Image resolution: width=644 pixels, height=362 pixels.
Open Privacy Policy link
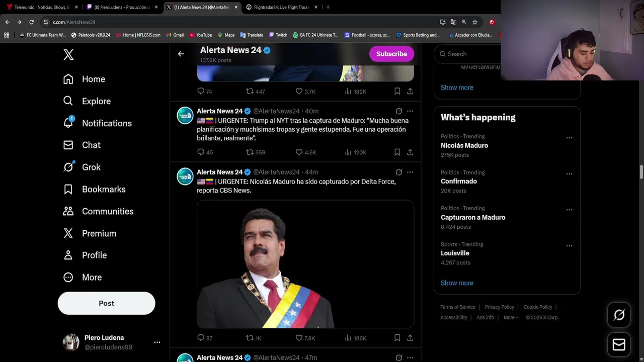(499, 307)
